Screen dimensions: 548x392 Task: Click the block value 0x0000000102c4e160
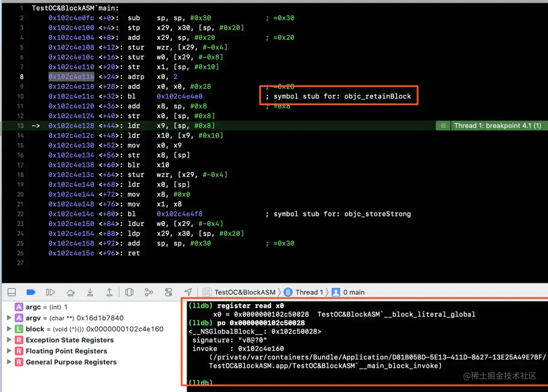tap(125, 329)
